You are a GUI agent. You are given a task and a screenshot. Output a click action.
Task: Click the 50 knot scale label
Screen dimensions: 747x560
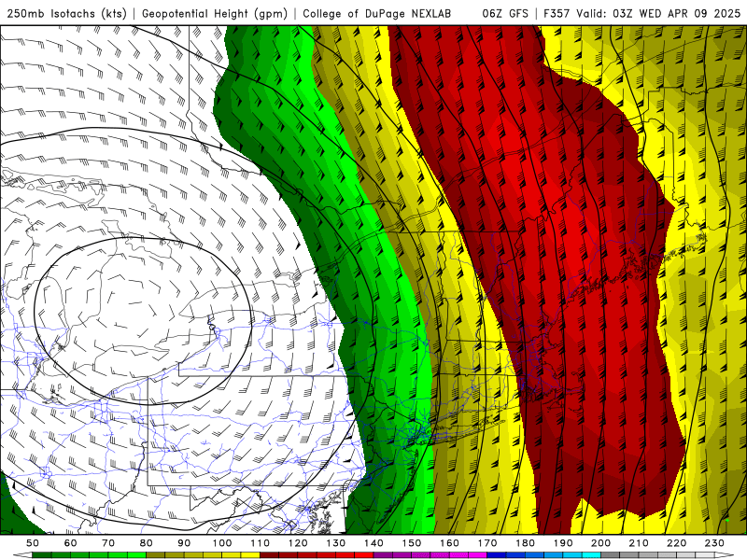tap(33, 543)
